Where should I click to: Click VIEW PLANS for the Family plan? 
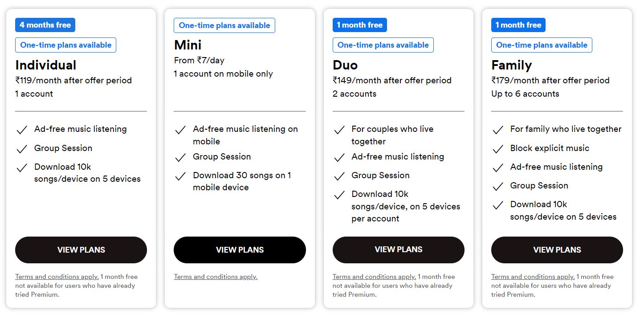pos(557,250)
